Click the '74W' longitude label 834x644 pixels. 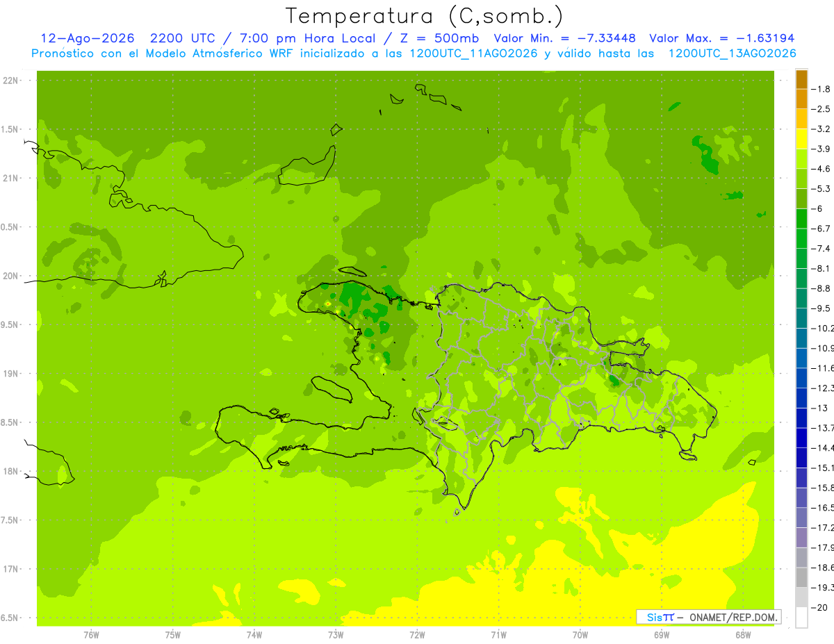254,634
